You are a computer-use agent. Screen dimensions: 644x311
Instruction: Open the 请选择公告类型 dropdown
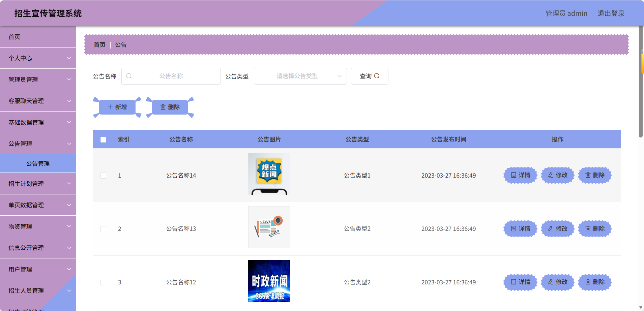click(x=300, y=76)
